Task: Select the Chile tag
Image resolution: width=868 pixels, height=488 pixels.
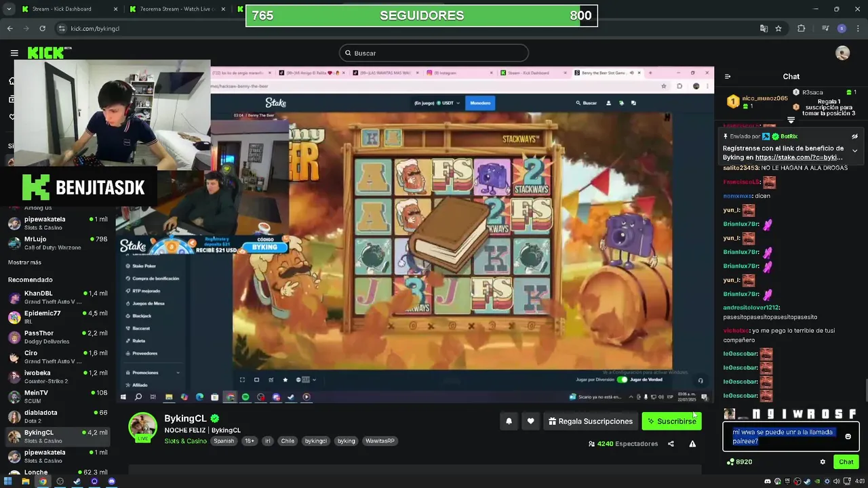Action: (288, 441)
